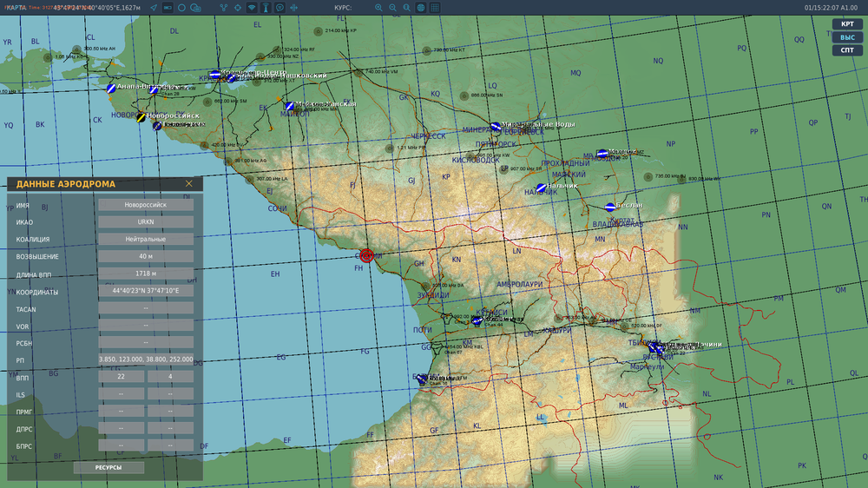The image size is (868, 488).
Task: Click the TACAN row value field
Action: point(146,308)
